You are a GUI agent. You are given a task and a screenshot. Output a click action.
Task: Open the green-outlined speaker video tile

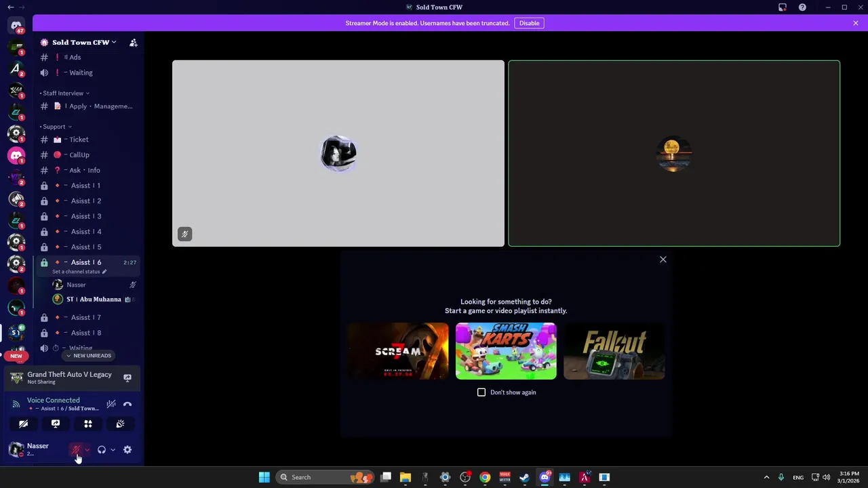click(x=674, y=153)
